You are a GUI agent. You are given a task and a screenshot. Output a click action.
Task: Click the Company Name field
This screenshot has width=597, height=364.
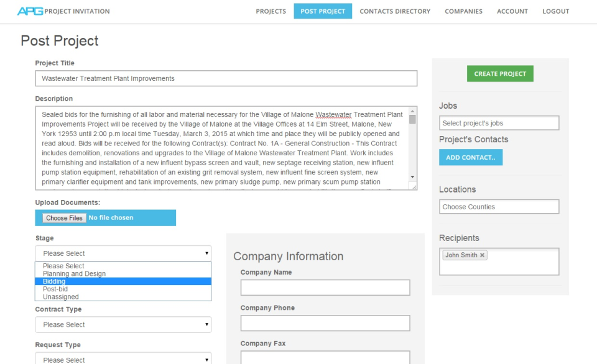(325, 288)
